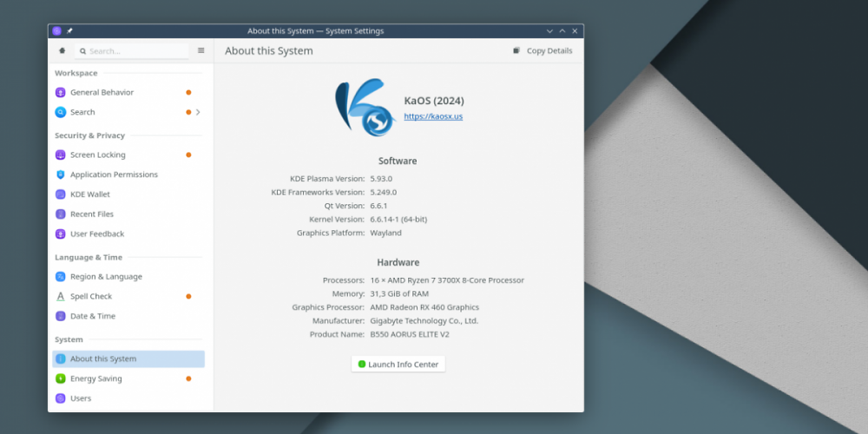Viewport: 868px width, 434px height.
Task: Click the Launch Info Center button
Action: pyautogui.click(x=398, y=365)
